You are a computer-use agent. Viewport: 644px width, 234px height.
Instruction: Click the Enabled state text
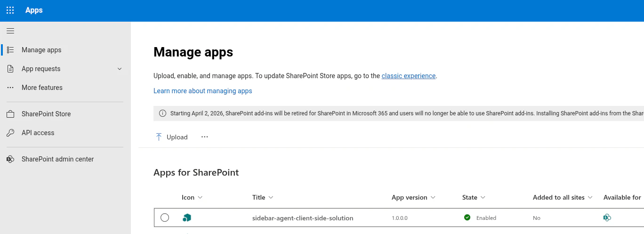[x=486, y=218]
